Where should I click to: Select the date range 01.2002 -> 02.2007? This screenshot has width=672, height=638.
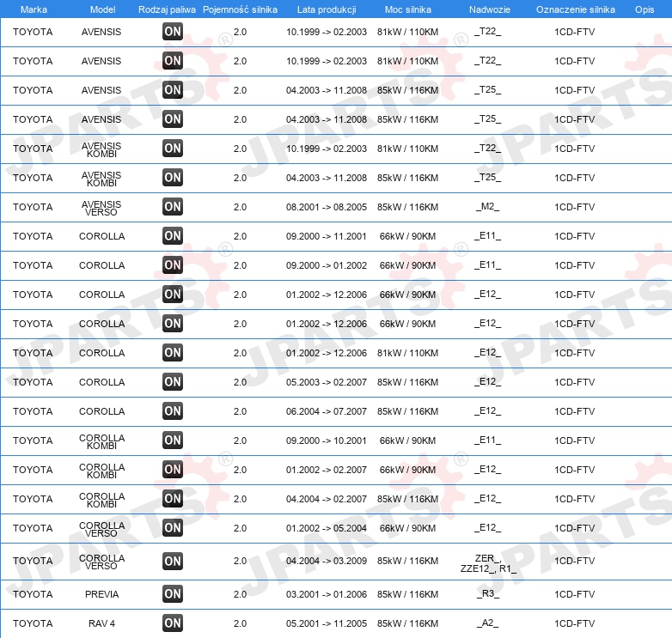[x=327, y=470]
